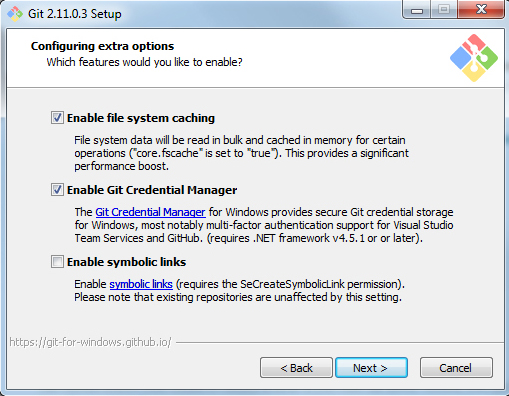Close the Git Setup window
This screenshot has height=396, width=509.
pos(481,10)
